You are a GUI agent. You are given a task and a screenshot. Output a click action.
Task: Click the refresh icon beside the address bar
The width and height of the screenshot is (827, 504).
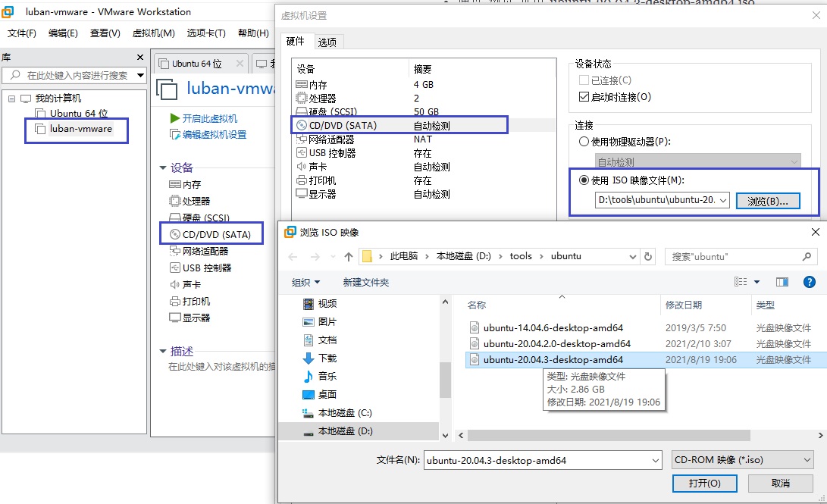pyautogui.click(x=650, y=255)
